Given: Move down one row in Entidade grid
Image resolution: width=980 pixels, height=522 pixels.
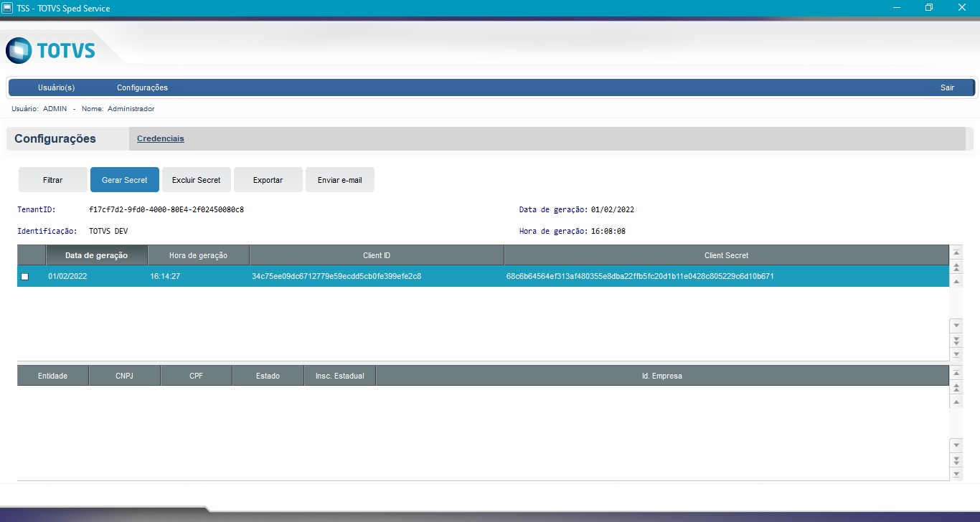Looking at the screenshot, I should 956,445.
